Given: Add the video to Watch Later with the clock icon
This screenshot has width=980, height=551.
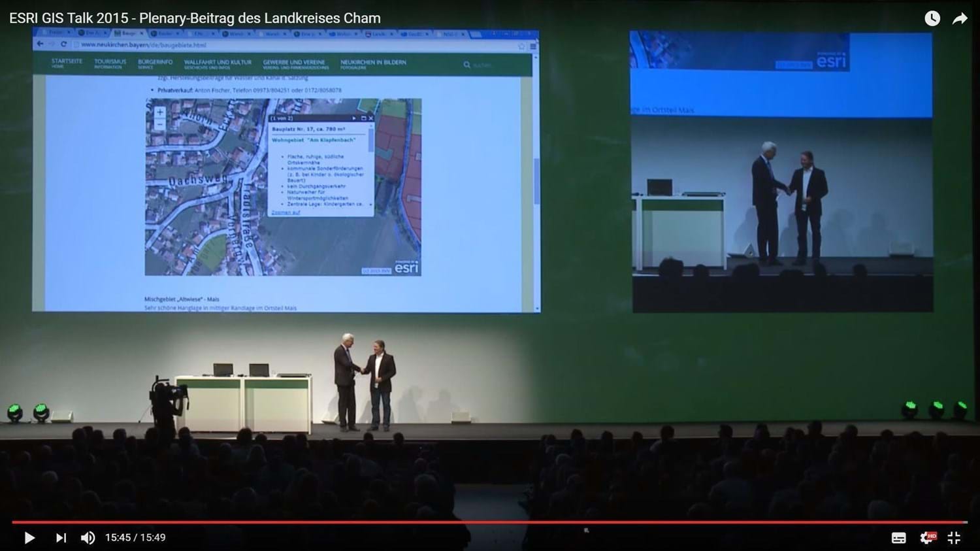Looking at the screenshot, I should click(x=932, y=18).
